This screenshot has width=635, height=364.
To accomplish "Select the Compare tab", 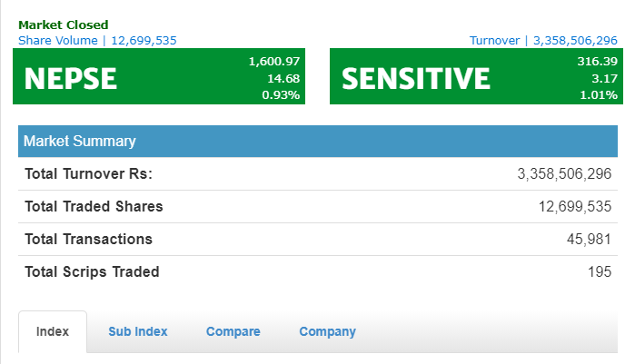I will pos(233,331).
